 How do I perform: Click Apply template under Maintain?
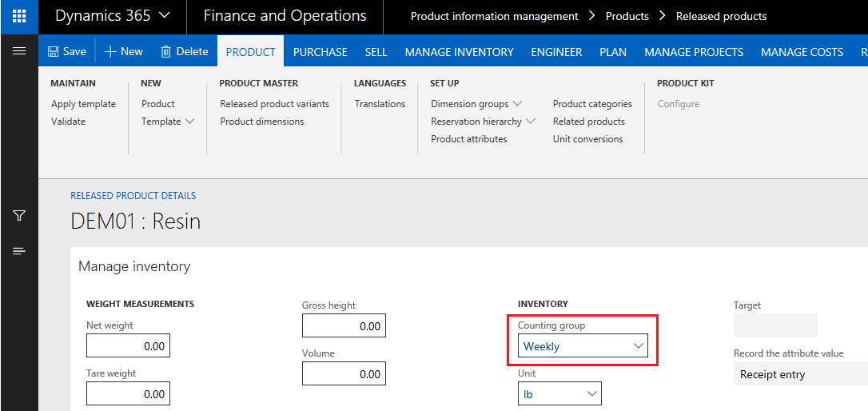[84, 104]
